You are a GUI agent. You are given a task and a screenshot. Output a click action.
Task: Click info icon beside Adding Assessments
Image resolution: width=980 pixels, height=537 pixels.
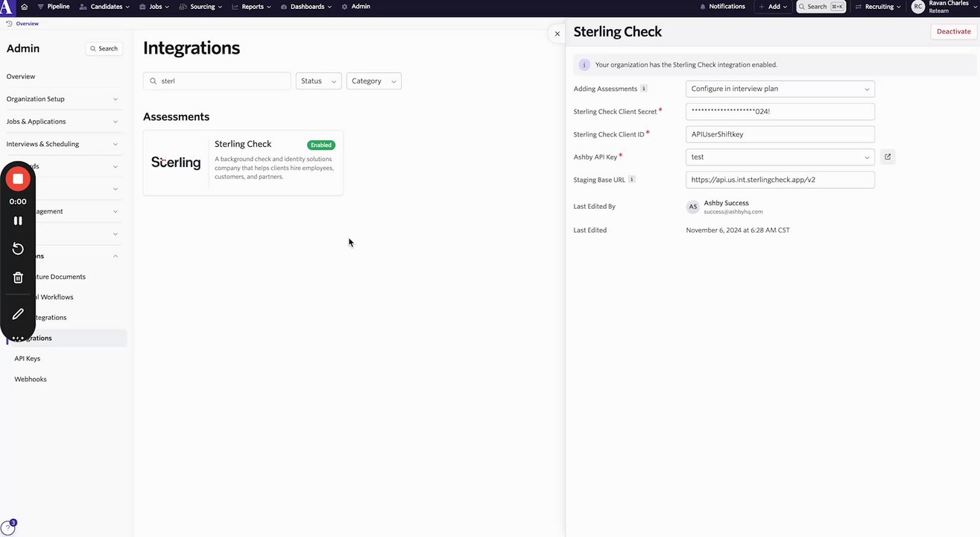click(x=644, y=89)
